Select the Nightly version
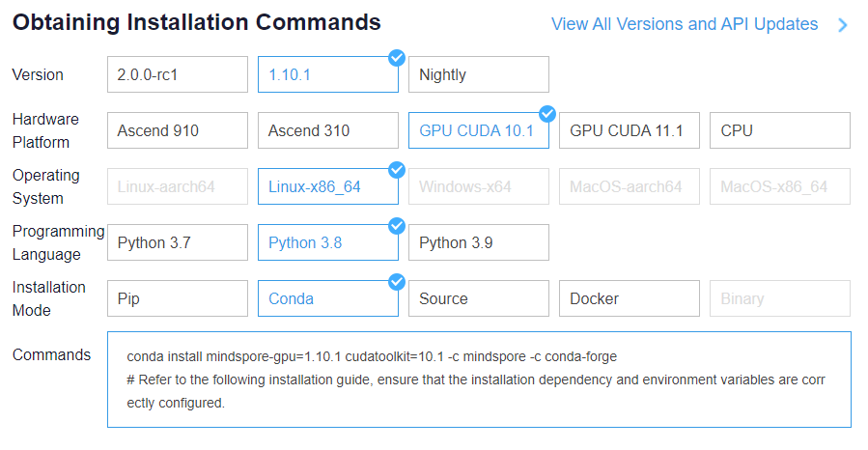The height and width of the screenshot is (450, 868). [x=478, y=74]
